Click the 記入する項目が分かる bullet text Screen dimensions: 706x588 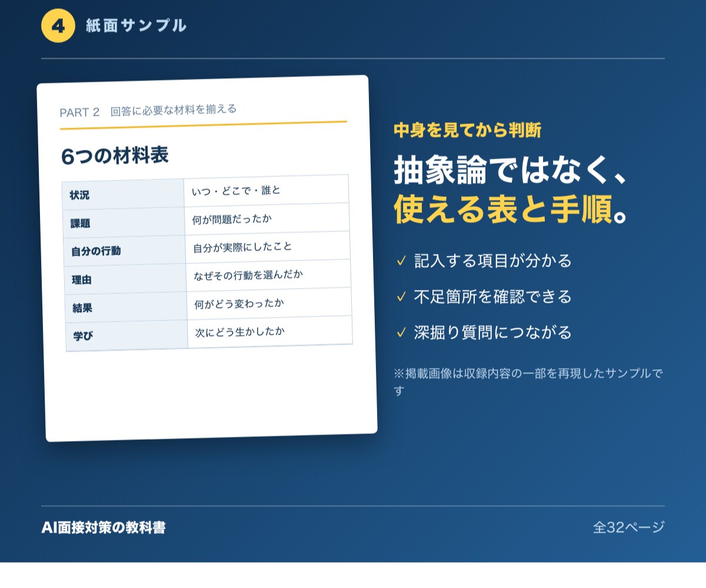click(x=493, y=261)
